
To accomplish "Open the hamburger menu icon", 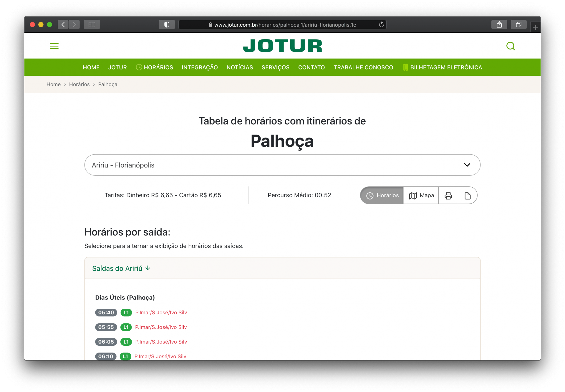I will coord(54,46).
